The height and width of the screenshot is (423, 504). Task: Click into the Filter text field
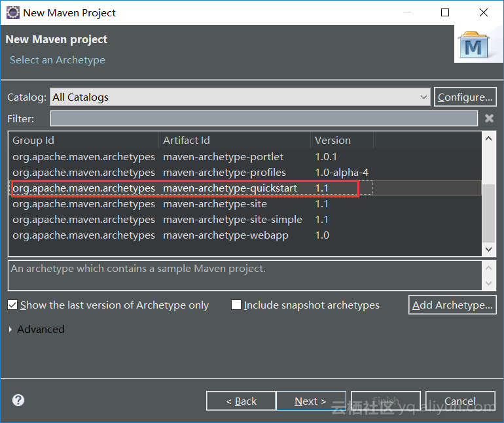(x=264, y=118)
